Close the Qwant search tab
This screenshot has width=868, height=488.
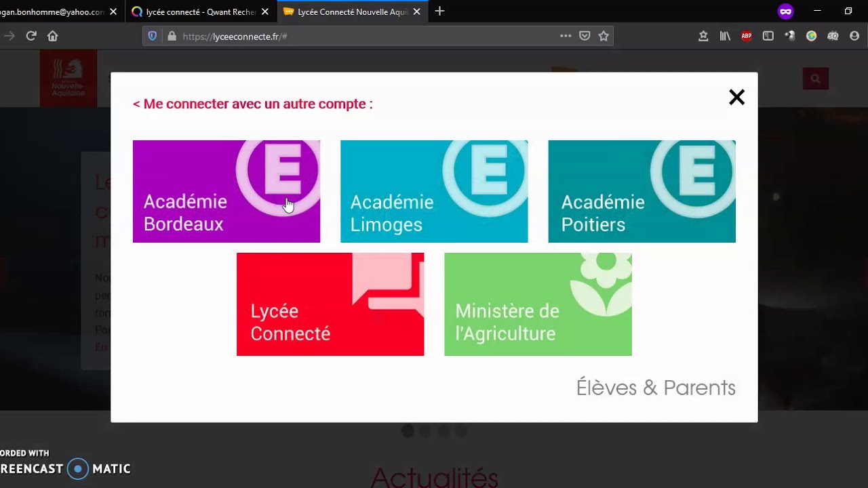pyautogui.click(x=265, y=12)
